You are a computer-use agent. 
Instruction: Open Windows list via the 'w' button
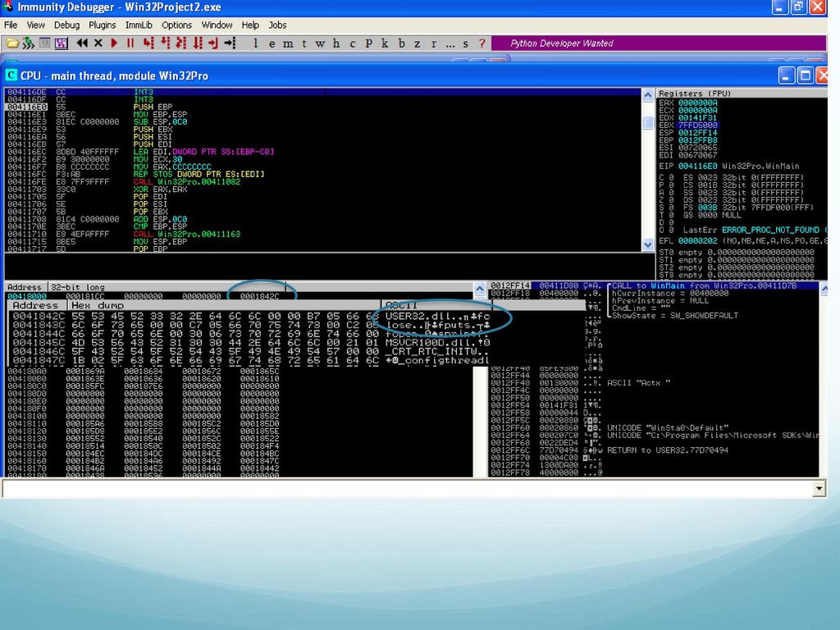(x=320, y=43)
